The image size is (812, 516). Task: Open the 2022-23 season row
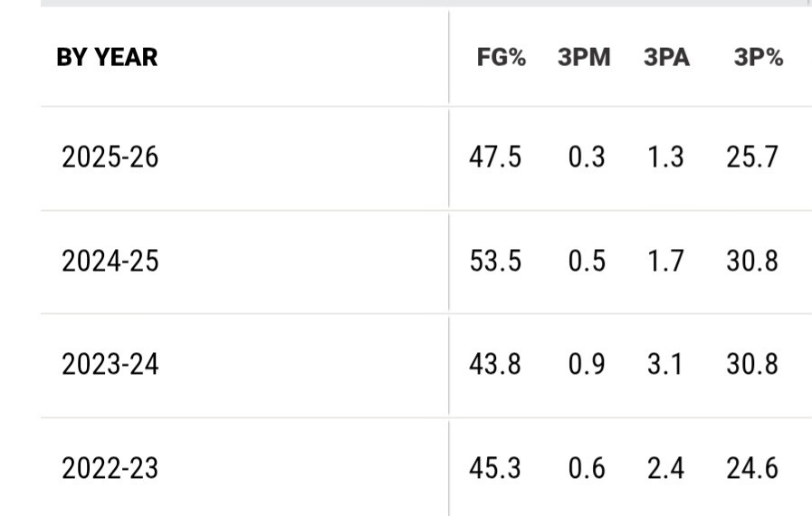coord(110,469)
